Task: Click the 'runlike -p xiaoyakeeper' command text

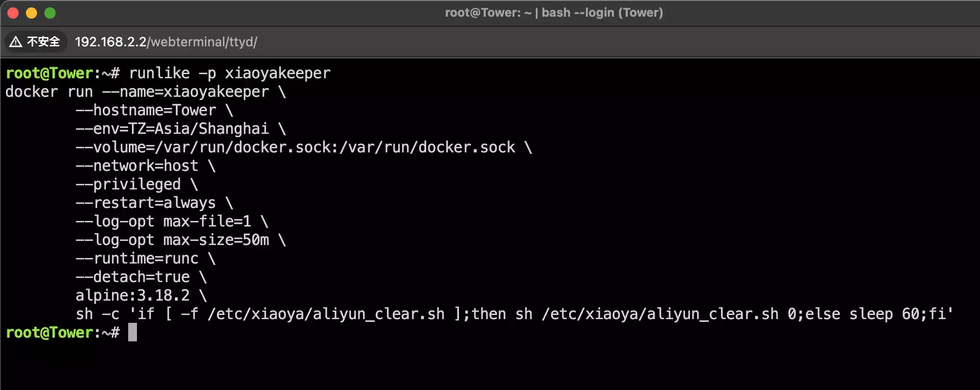Action: pyautogui.click(x=229, y=73)
